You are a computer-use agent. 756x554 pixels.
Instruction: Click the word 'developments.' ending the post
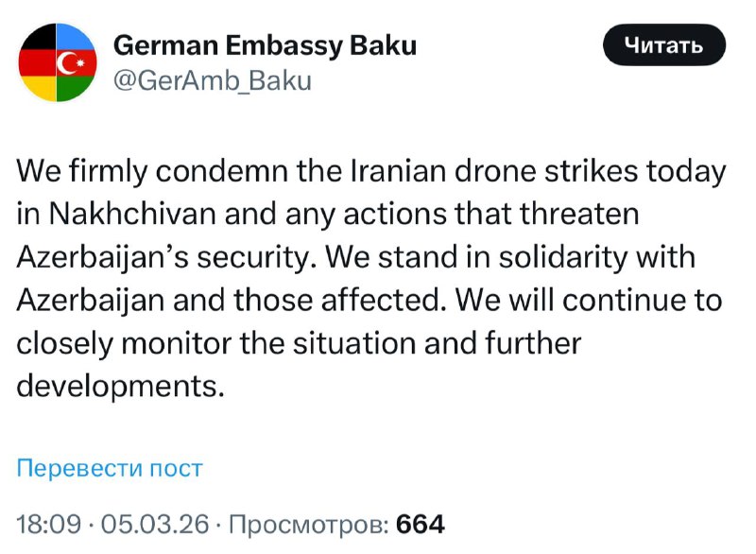(x=120, y=386)
